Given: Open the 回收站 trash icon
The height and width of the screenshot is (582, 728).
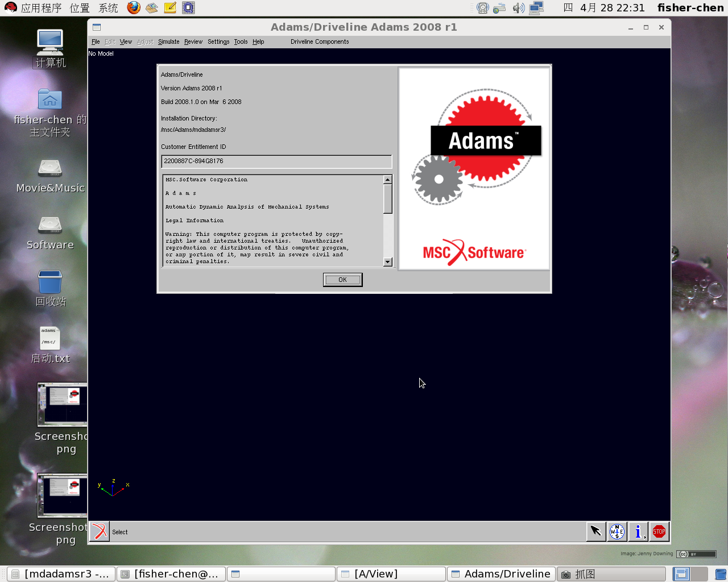Looking at the screenshot, I should 50,288.
